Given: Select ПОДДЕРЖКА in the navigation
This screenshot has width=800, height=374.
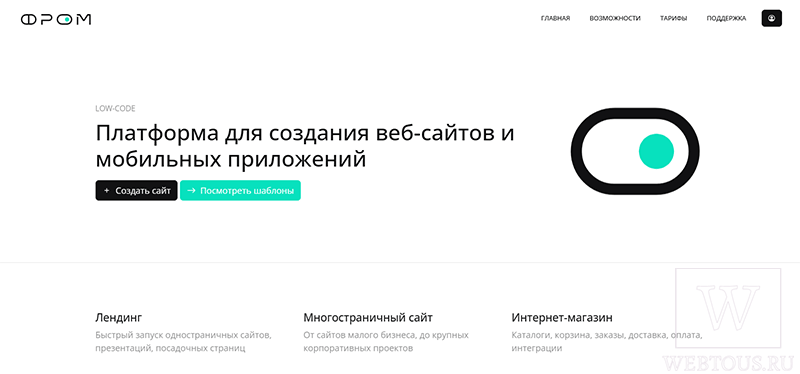Looking at the screenshot, I should click(726, 18).
